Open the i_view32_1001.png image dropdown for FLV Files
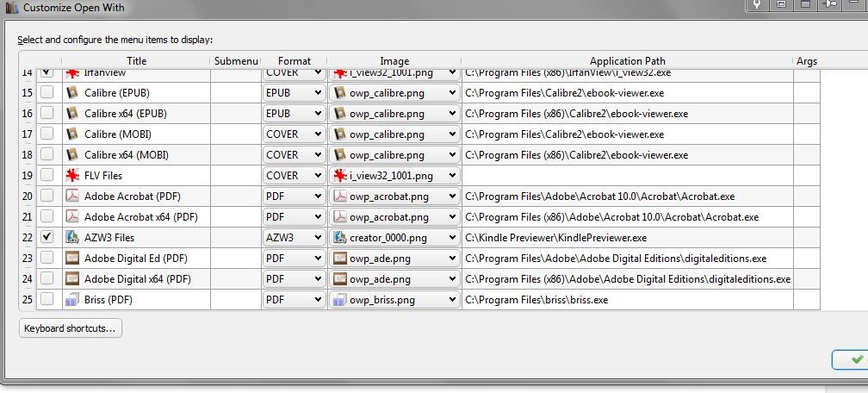 pyautogui.click(x=394, y=176)
